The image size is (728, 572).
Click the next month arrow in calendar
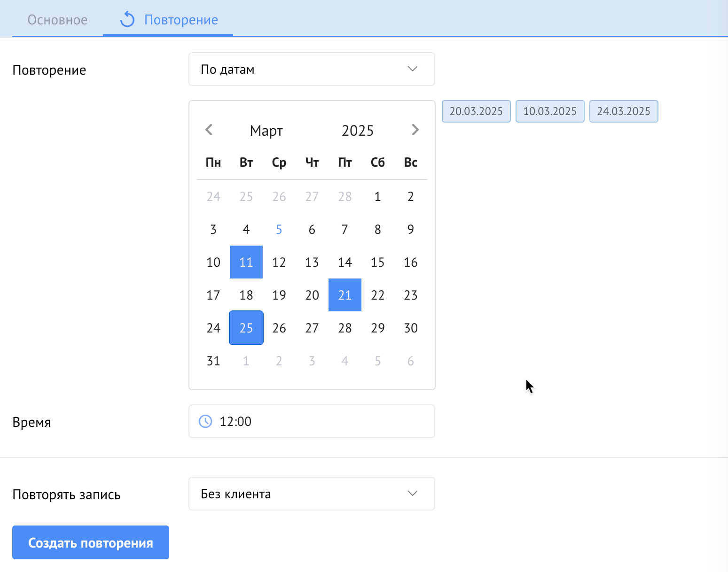tap(415, 130)
